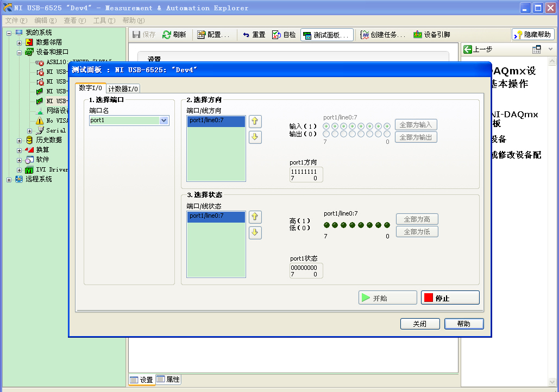Set line 4 direction to input
Viewport: 559px width, 392px height.
352,126
